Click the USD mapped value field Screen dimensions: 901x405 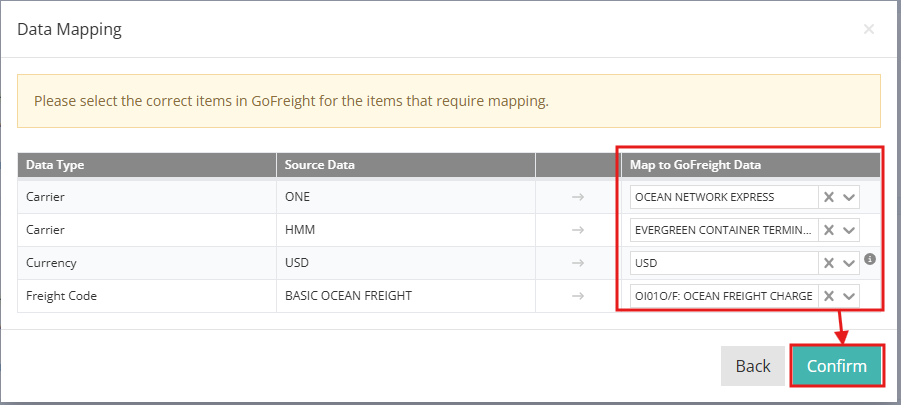point(723,263)
